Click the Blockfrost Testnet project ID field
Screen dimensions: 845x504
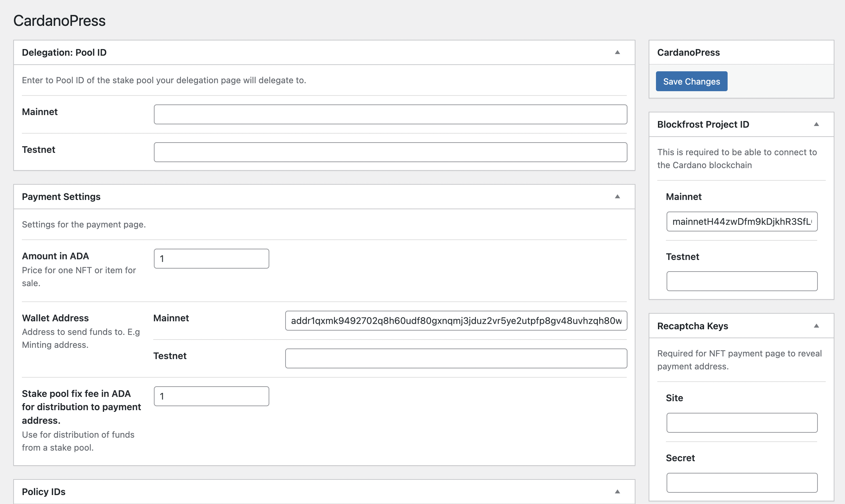(x=742, y=281)
